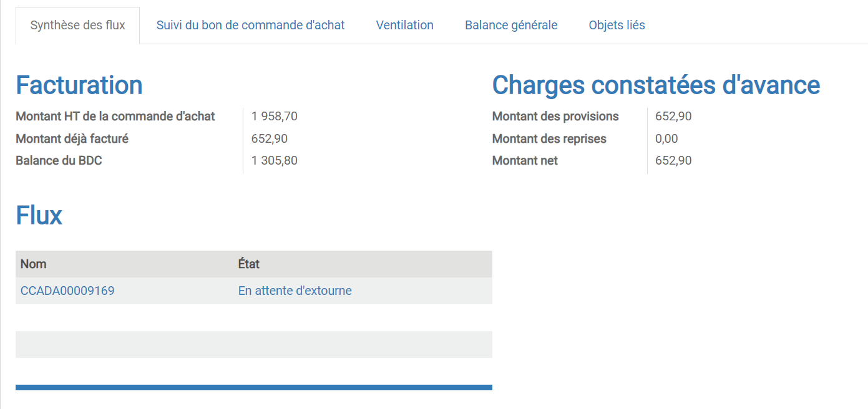Click the empty grey row in Flux table

[253, 344]
